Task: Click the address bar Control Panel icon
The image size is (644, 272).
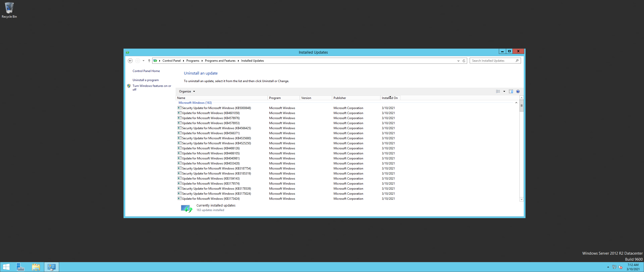Action: click(x=155, y=61)
